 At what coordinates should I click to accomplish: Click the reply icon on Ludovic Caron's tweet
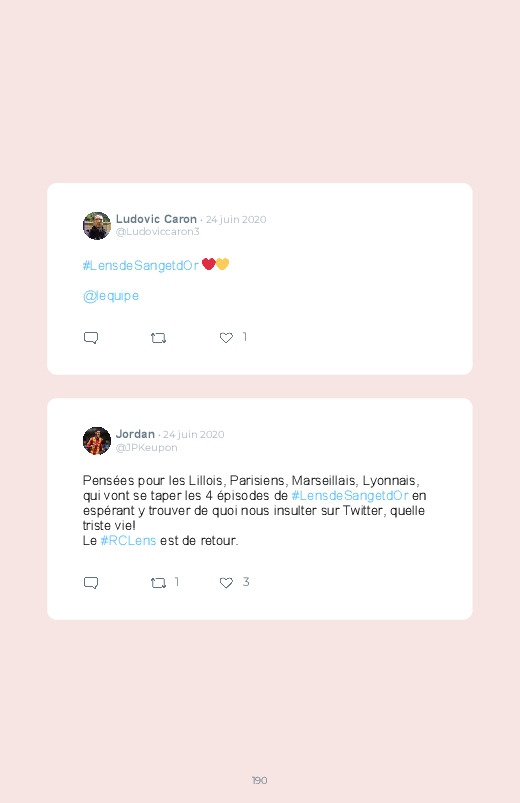tap(91, 338)
